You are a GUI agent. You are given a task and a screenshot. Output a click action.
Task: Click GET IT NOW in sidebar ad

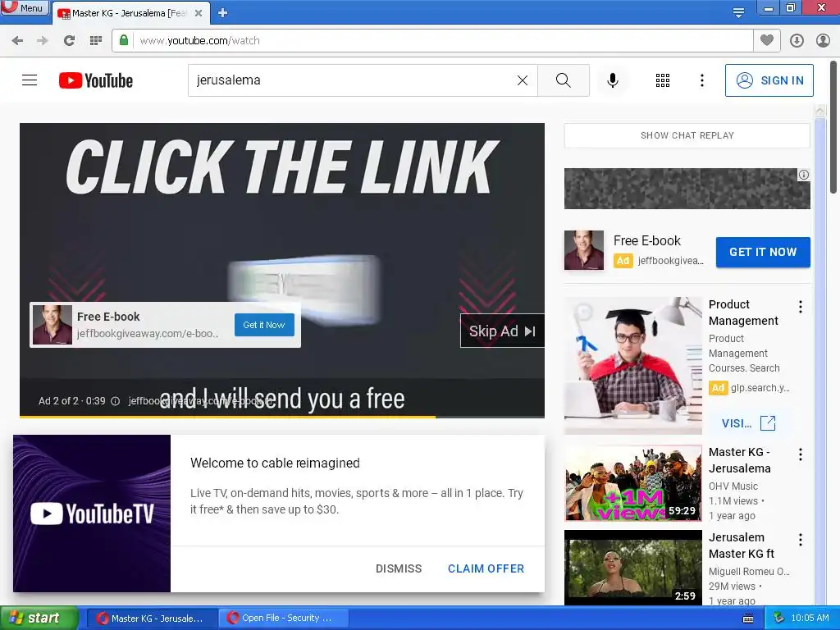tap(763, 252)
